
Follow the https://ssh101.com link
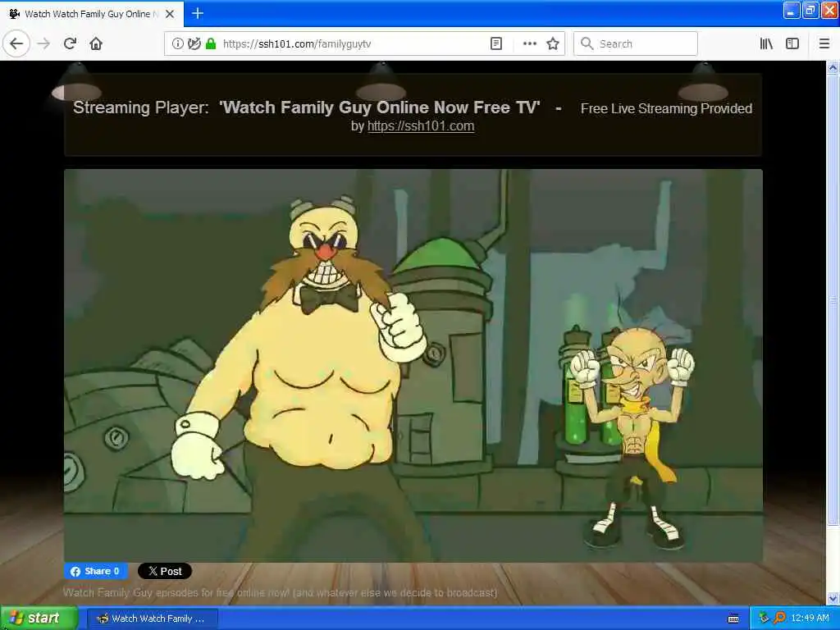(421, 126)
